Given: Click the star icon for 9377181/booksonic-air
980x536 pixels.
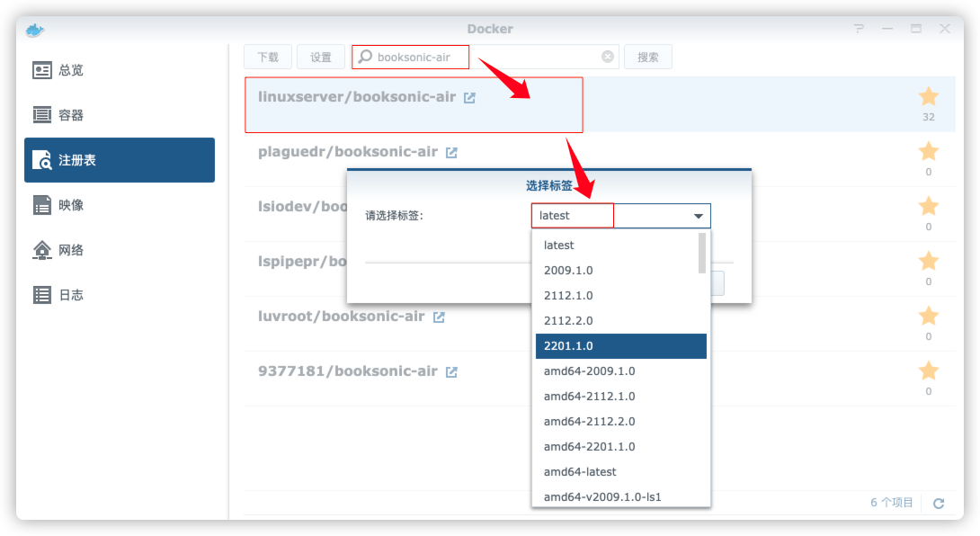Looking at the screenshot, I should pos(929,371).
